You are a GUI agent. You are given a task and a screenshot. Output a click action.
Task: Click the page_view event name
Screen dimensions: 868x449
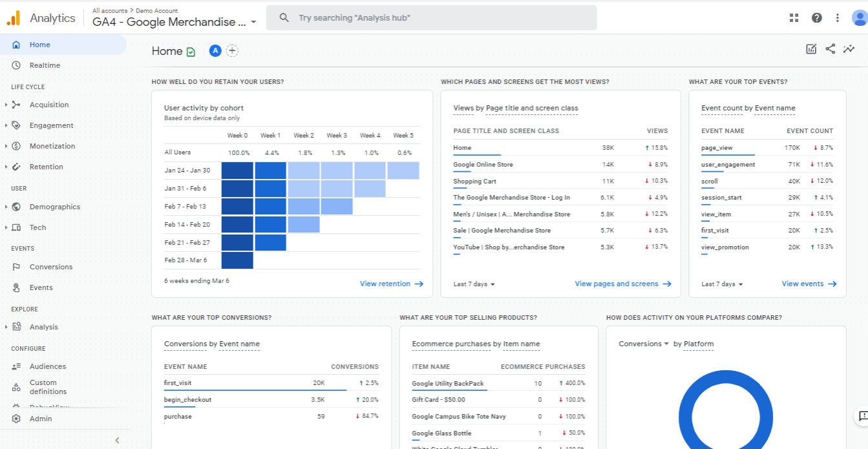tap(716, 148)
